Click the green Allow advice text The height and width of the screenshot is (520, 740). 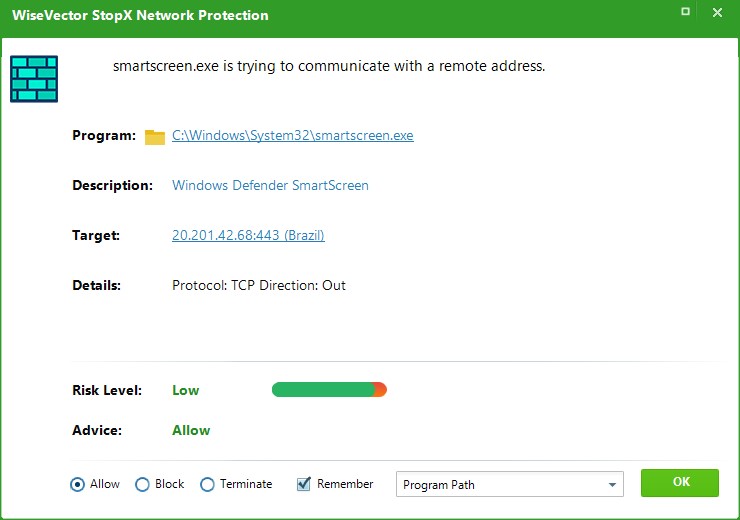191,431
